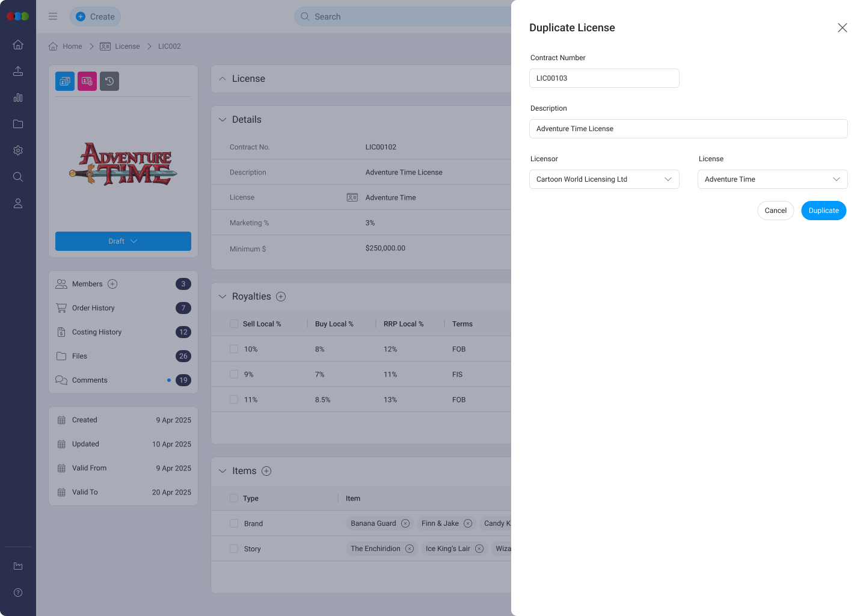This screenshot has width=866, height=616.
Task: Click the Duplicate button
Action: pyautogui.click(x=823, y=211)
